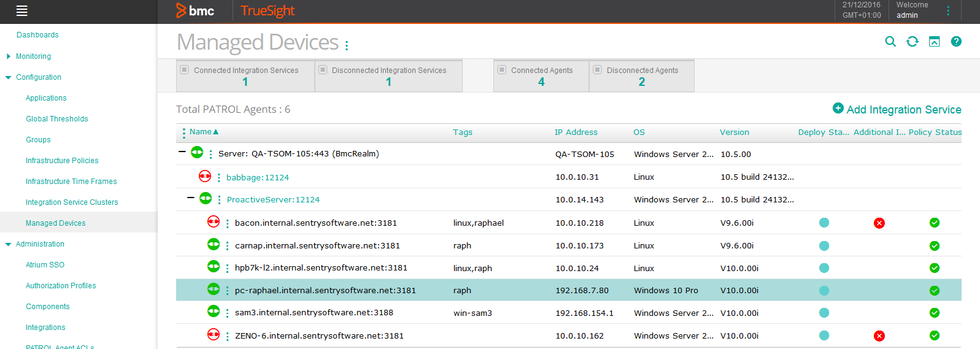
Task: Click pc-raphael row policy status check
Action: click(934, 290)
